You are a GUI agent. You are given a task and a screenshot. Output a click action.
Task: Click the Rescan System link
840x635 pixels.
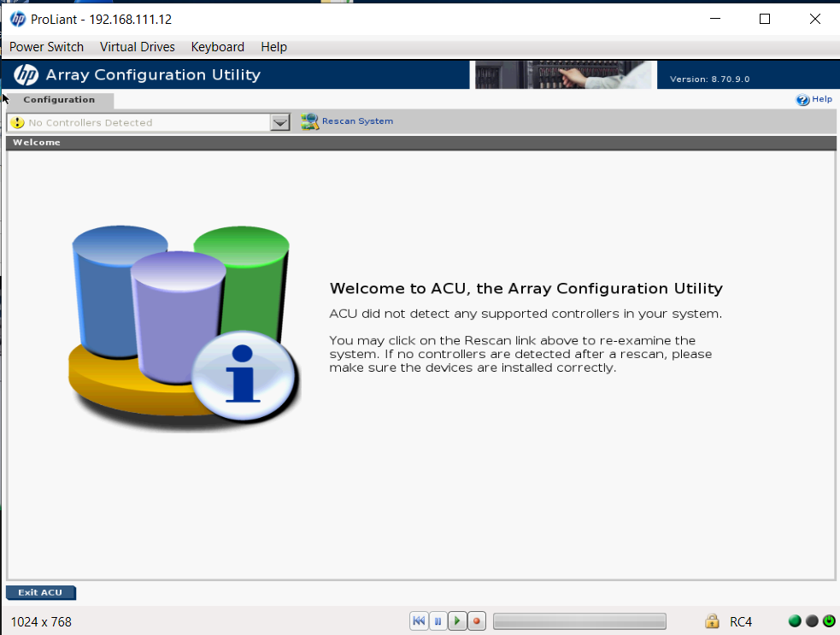pos(357,121)
